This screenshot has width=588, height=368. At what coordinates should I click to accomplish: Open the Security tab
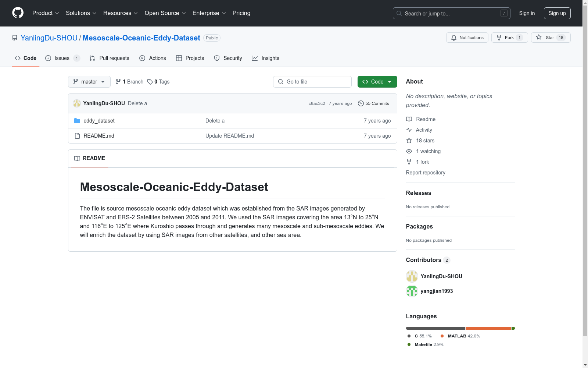point(228,58)
